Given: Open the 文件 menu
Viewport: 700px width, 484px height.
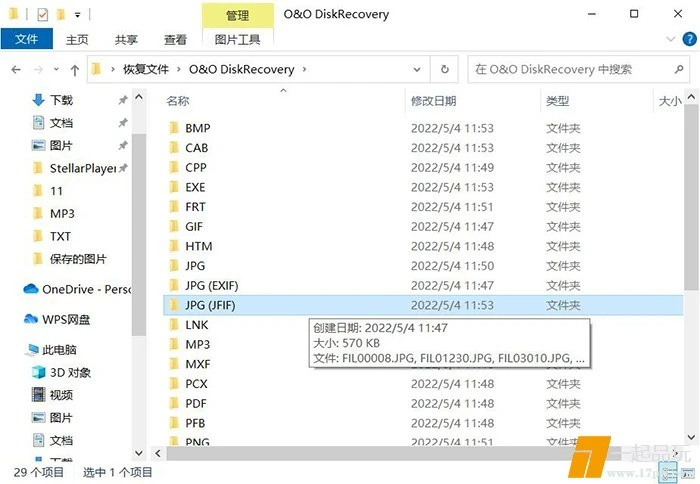Looking at the screenshot, I should coord(26,40).
